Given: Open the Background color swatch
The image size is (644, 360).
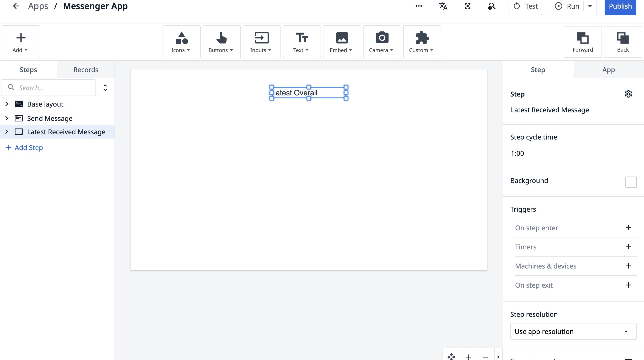Looking at the screenshot, I should tap(631, 182).
